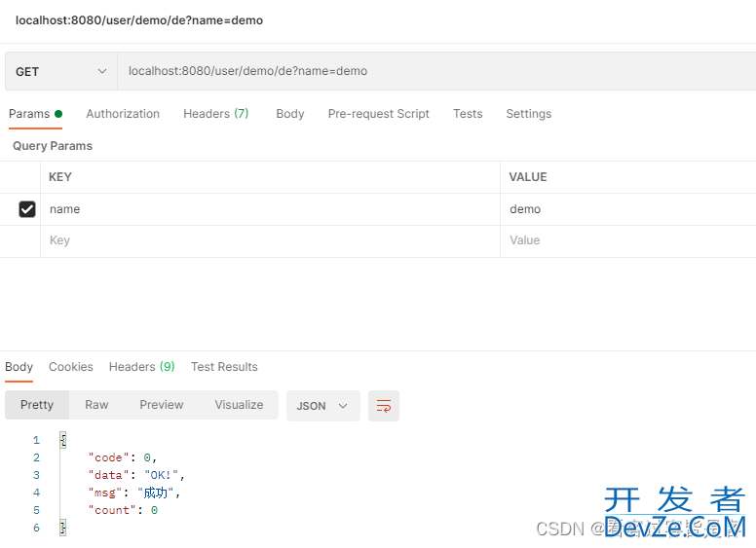Click the name key cell
This screenshot has height=548, width=756.
coord(270,209)
